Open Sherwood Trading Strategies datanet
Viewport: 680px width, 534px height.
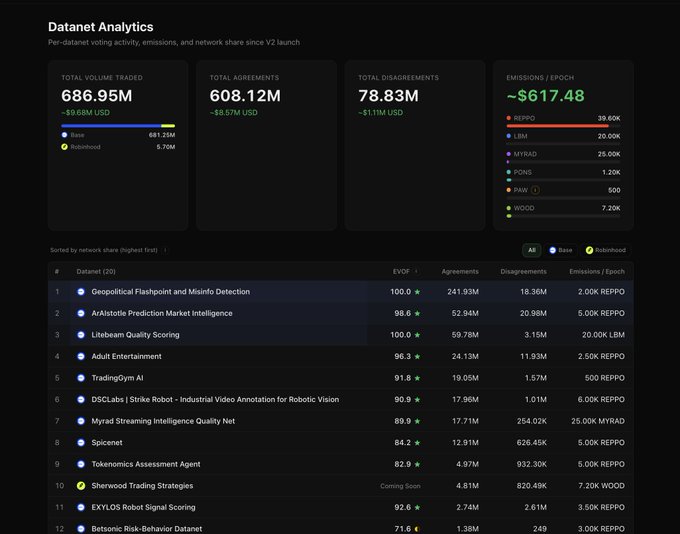[142, 486]
